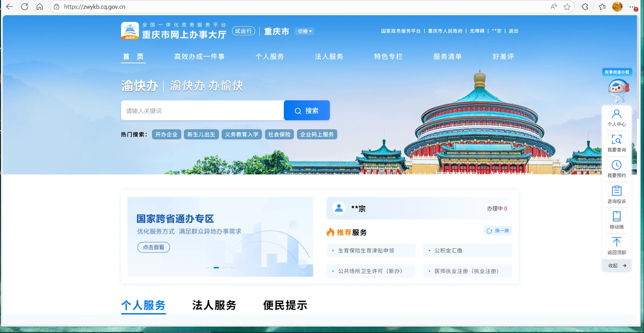Open the browser extensions icon
Image resolution: width=644 pixels, height=333 pixels.
point(585,7)
